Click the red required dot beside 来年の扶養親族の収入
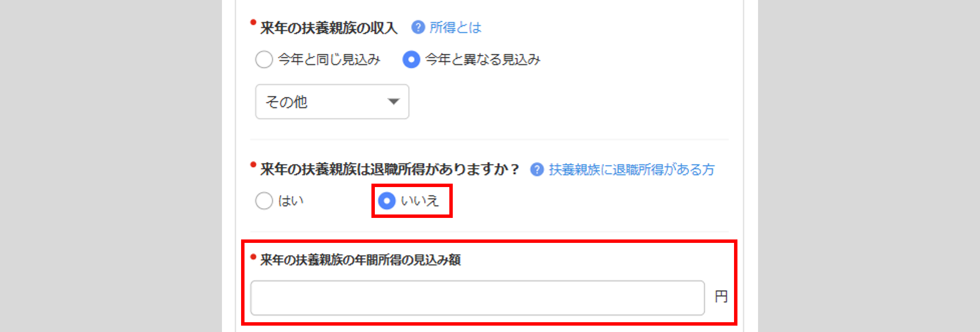 point(253,22)
